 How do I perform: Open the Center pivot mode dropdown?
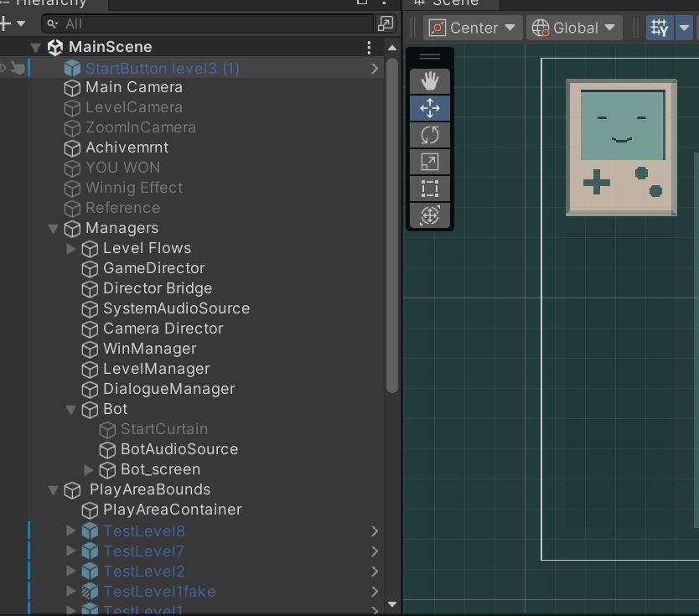473,28
